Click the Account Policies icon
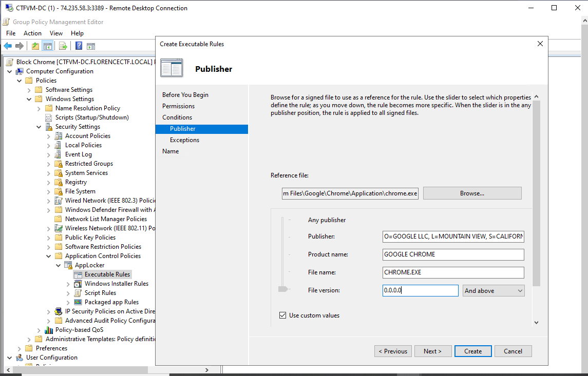The width and height of the screenshot is (588, 376). click(59, 136)
